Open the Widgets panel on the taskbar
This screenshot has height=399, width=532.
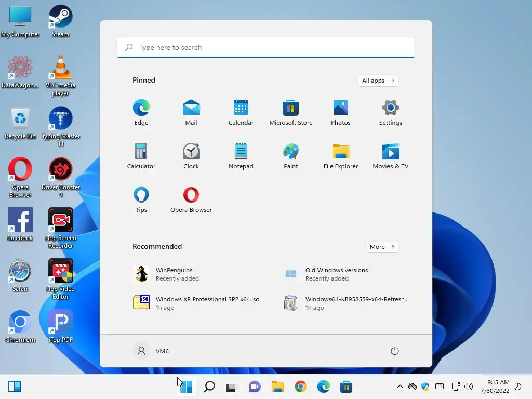pos(14,387)
